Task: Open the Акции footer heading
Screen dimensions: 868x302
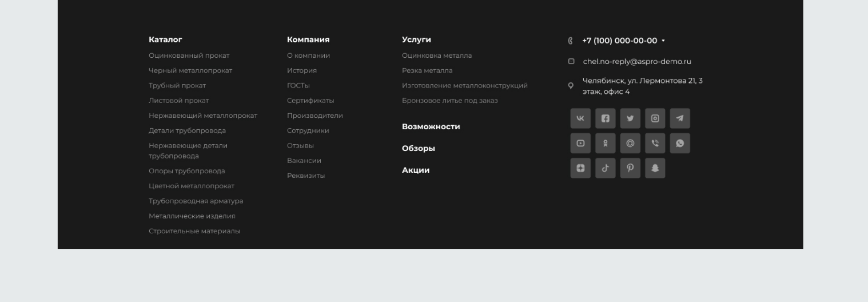Action: click(416, 170)
